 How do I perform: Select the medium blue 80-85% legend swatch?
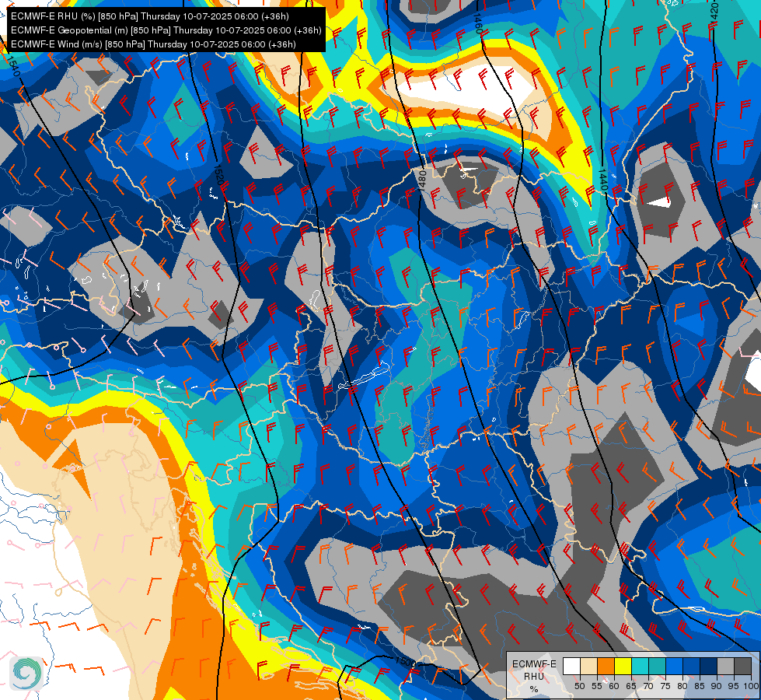[x=692, y=666]
